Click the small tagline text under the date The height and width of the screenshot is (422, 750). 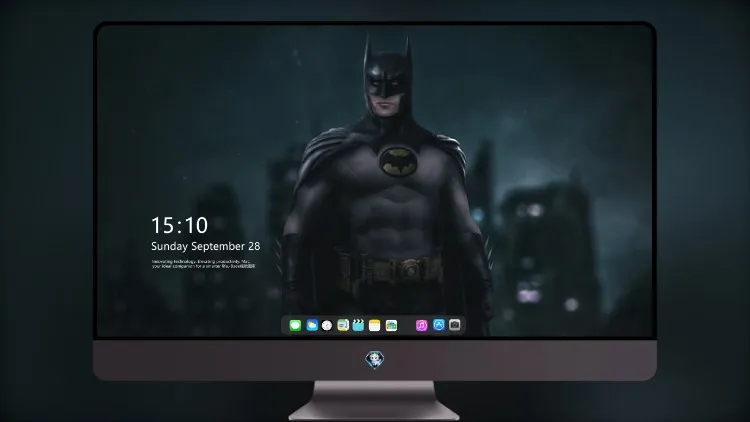pos(203,264)
